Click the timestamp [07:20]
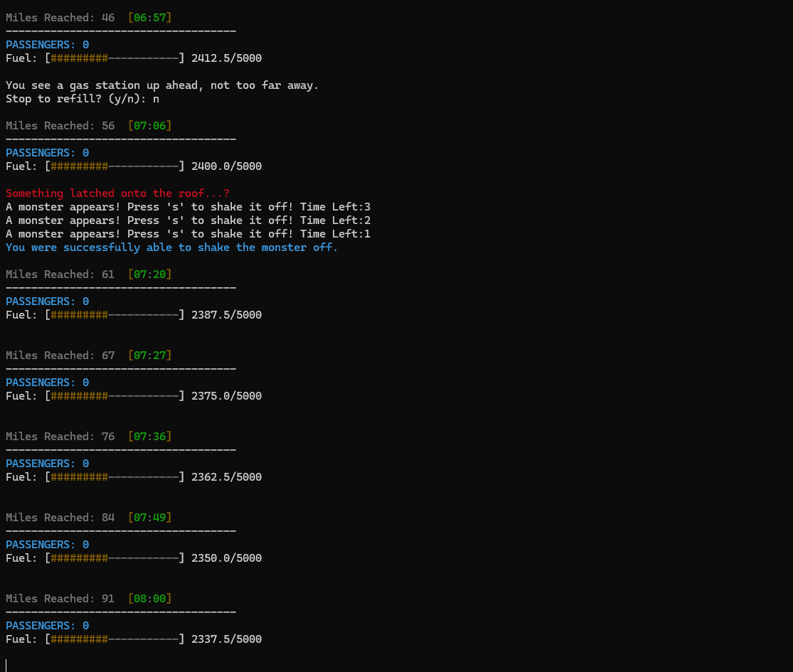The image size is (793, 672). pyautogui.click(x=149, y=274)
